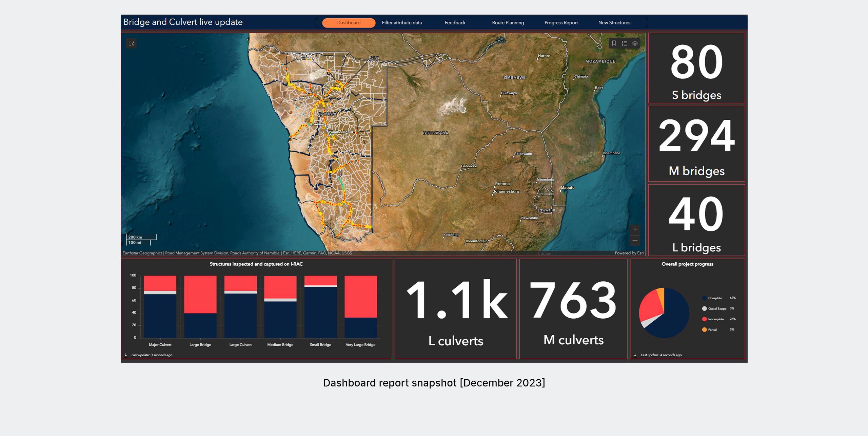Image resolution: width=868 pixels, height=436 pixels.
Task: Click the Powered by Esri link
Action: pos(629,253)
